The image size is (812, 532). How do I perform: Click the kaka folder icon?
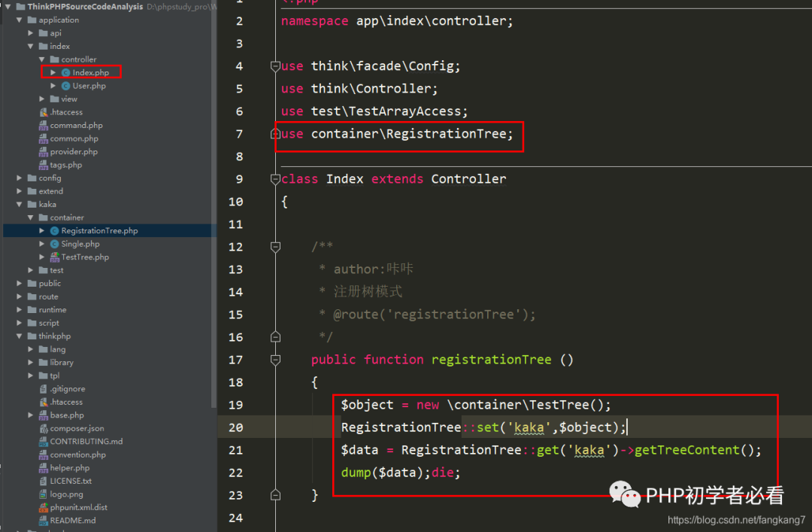pos(32,204)
